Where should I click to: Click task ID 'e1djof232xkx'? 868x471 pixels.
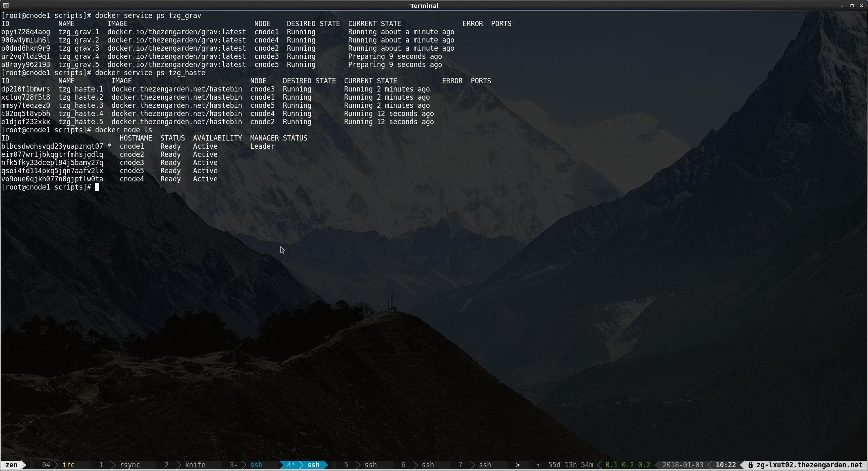[x=26, y=122]
